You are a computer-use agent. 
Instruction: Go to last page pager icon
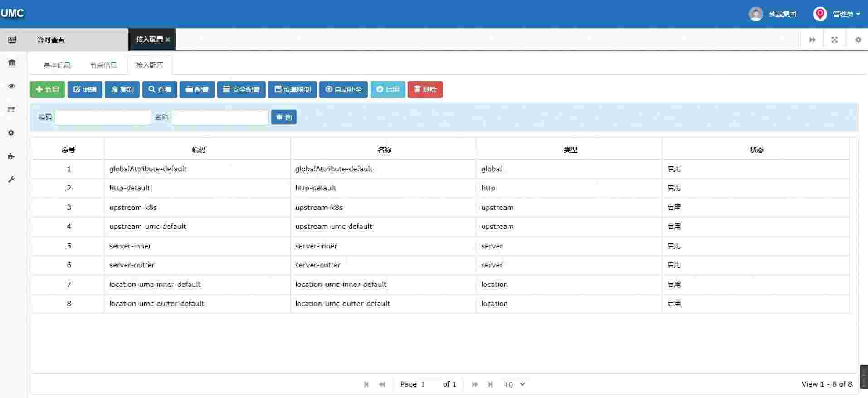[x=490, y=384]
